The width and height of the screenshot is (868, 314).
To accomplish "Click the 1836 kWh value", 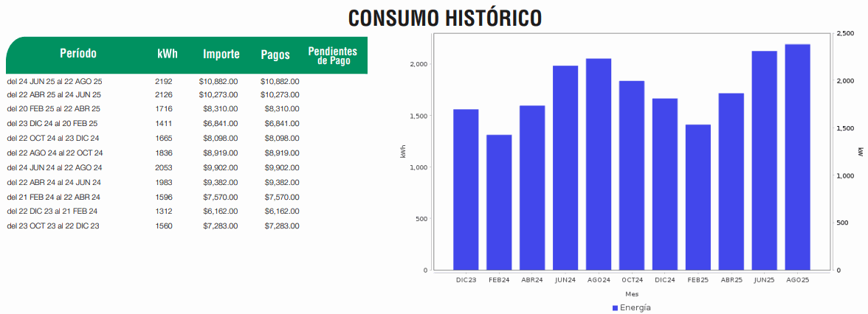I will [164, 153].
